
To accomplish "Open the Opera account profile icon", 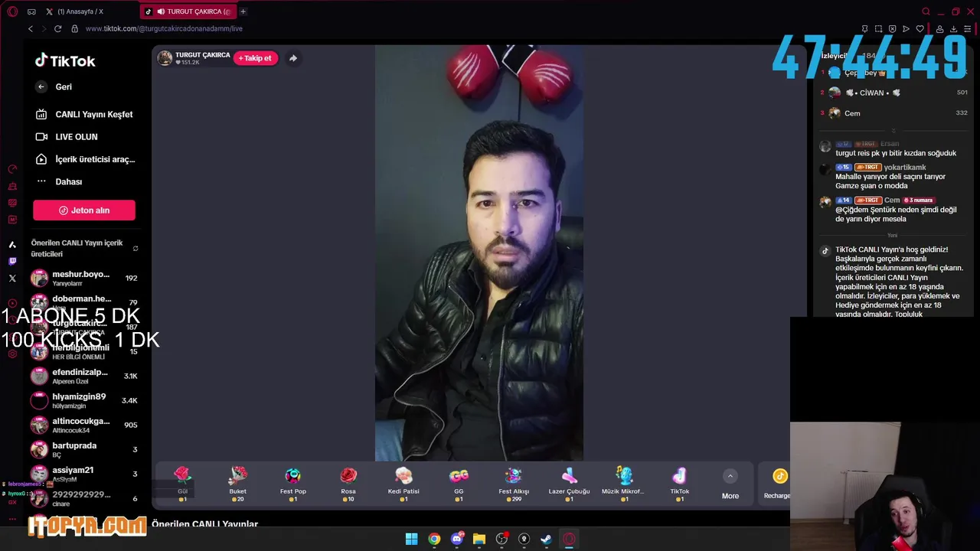I will pyautogui.click(x=939, y=29).
